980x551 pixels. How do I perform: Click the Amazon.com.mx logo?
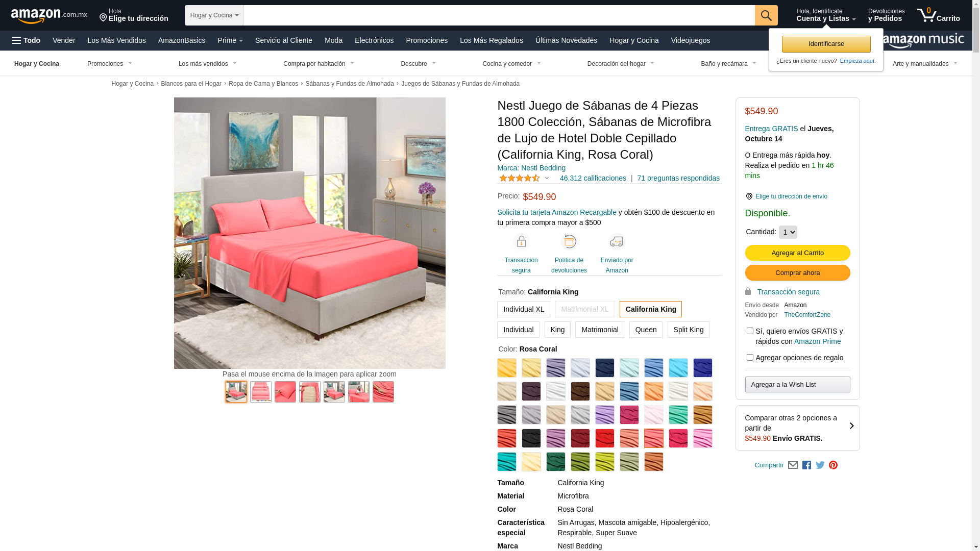(x=49, y=16)
